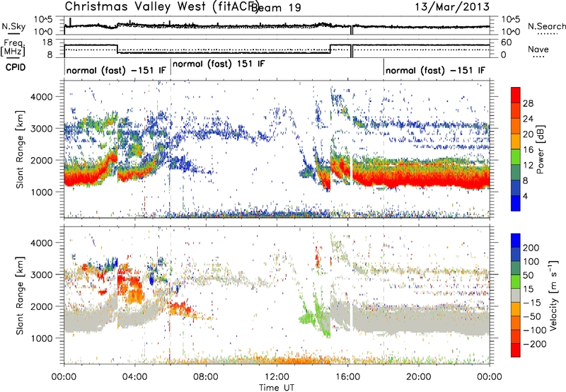
Task: Select the 'N.Search' legend label
Action: click(546, 26)
